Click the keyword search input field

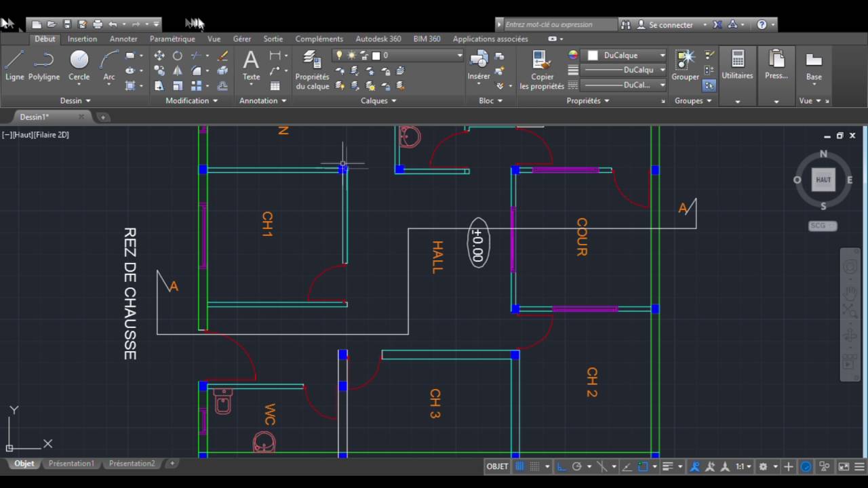(x=560, y=24)
